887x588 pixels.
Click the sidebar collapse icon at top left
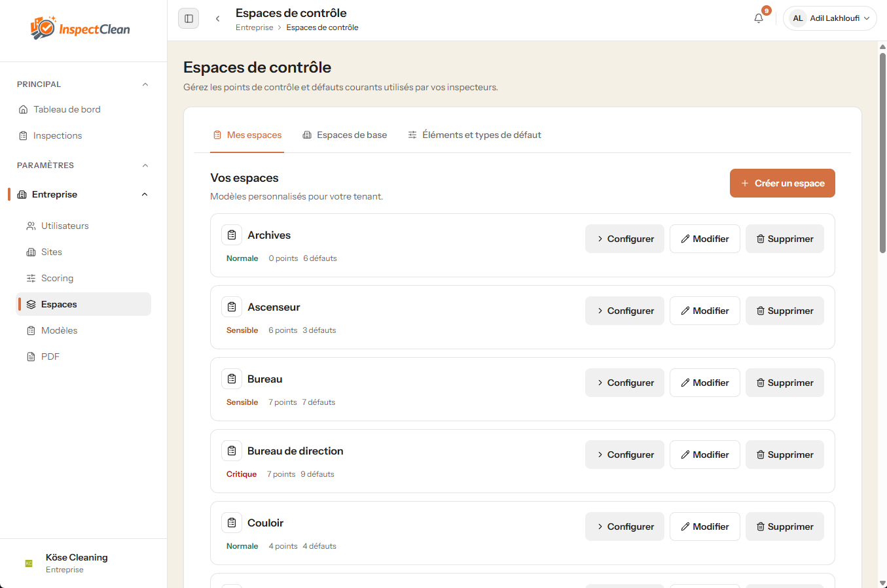coord(189,18)
